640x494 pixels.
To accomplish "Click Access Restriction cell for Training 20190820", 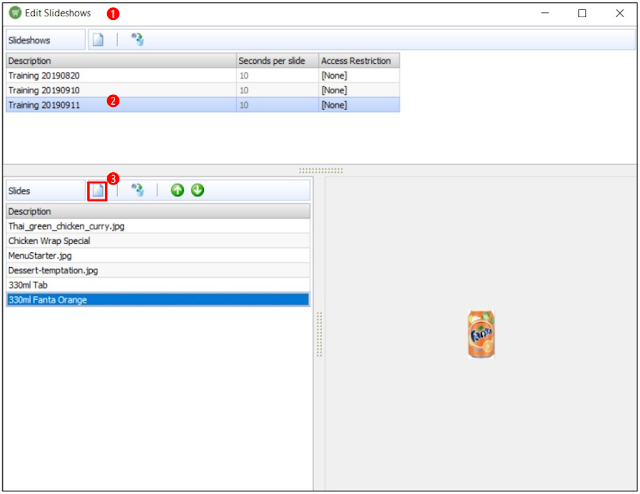I will tap(359, 76).
